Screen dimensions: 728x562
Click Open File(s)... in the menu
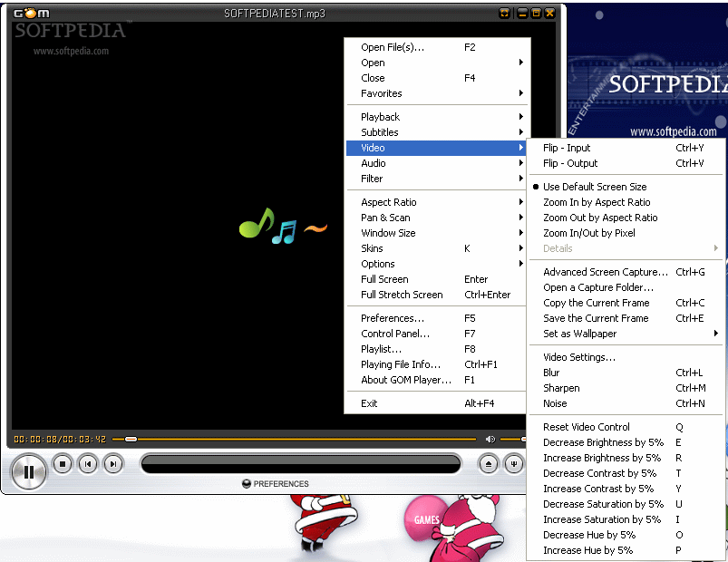[436, 47]
